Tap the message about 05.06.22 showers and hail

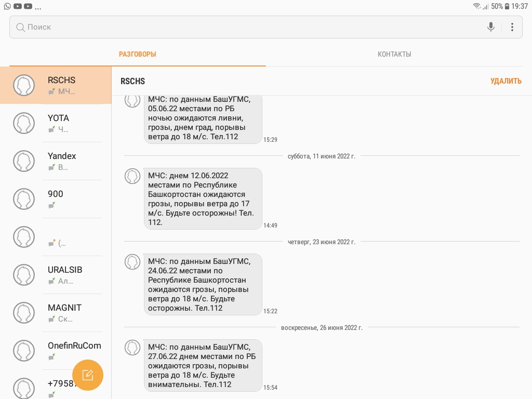coord(203,118)
